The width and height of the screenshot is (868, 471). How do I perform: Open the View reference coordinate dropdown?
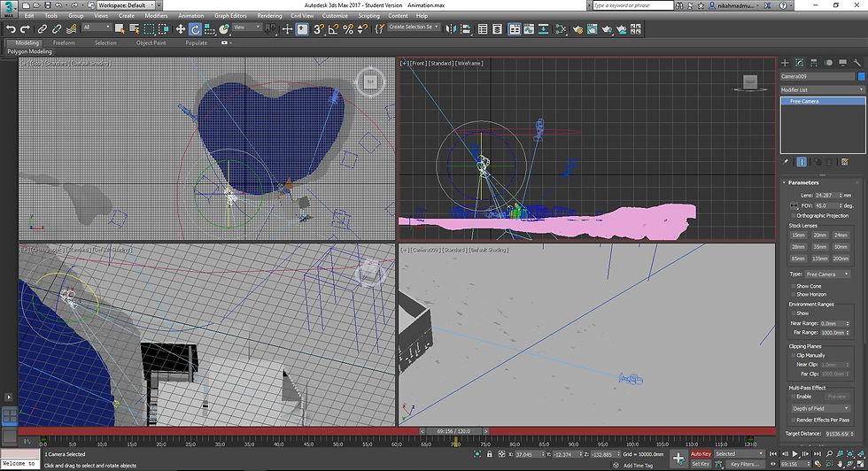pyautogui.click(x=246, y=27)
